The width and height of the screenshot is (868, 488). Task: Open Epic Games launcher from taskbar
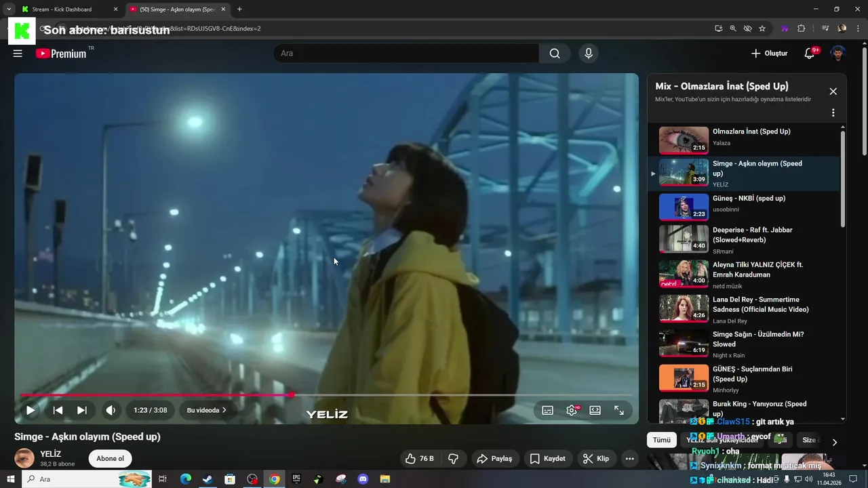click(296, 479)
